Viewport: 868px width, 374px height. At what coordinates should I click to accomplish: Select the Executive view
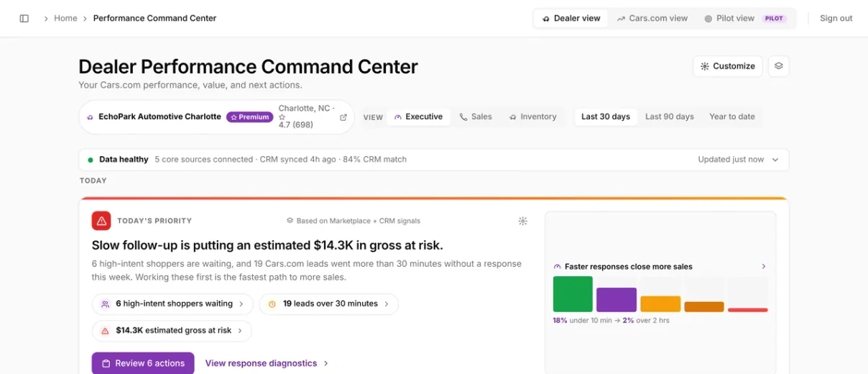[x=418, y=117]
